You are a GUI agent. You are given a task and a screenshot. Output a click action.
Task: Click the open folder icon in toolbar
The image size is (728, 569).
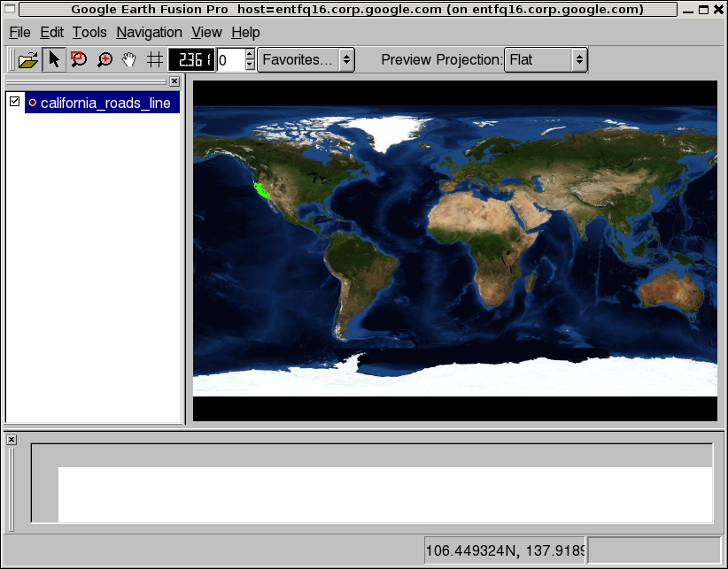28,60
